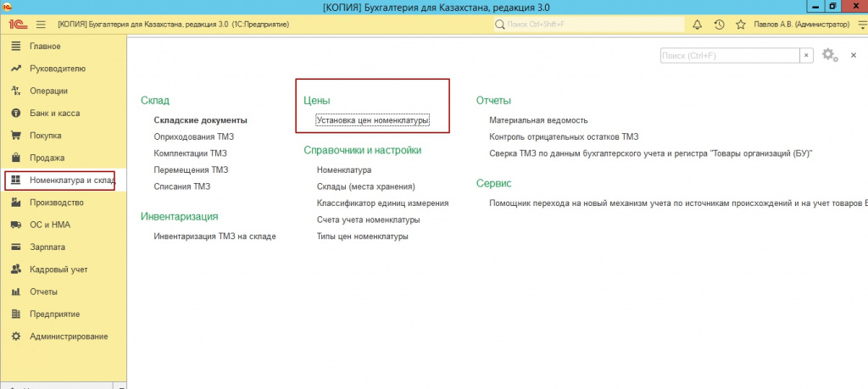868x389 pixels.
Task: Switch to Операции section
Action: pos(48,91)
